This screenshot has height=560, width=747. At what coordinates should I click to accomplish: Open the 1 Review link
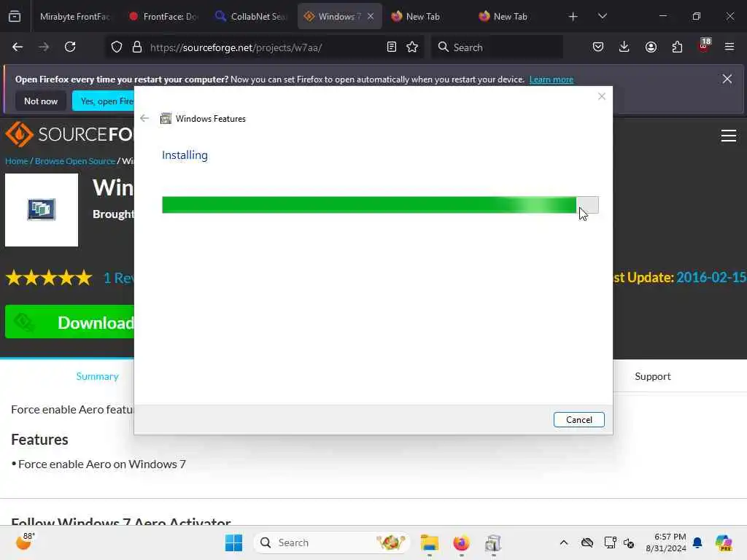(119, 278)
